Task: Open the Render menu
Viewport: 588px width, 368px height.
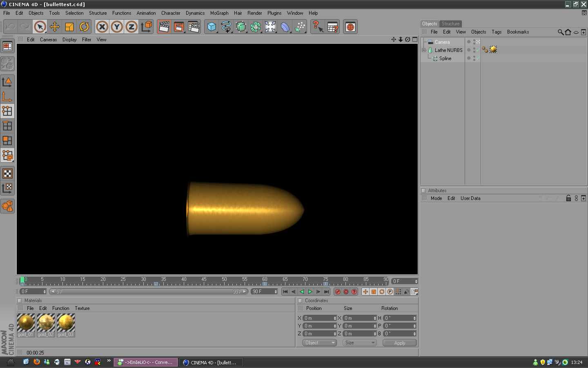Action: 254,13
